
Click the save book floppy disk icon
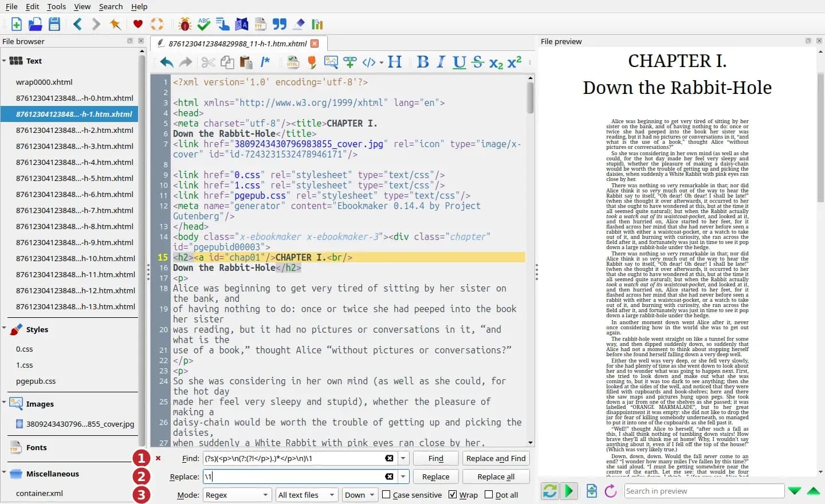click(54, 24)
